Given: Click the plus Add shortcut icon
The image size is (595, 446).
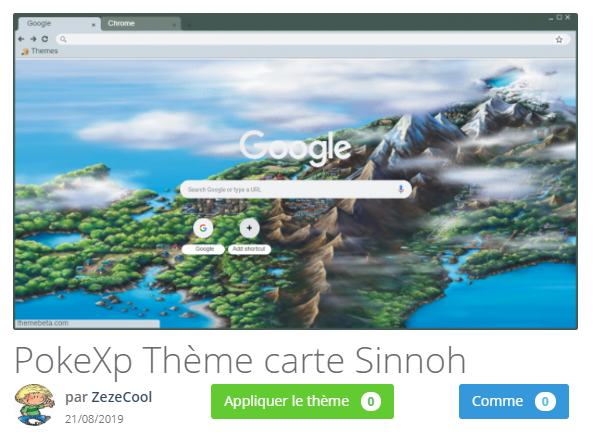Looking at the screenshot, I should click(249, 228).
